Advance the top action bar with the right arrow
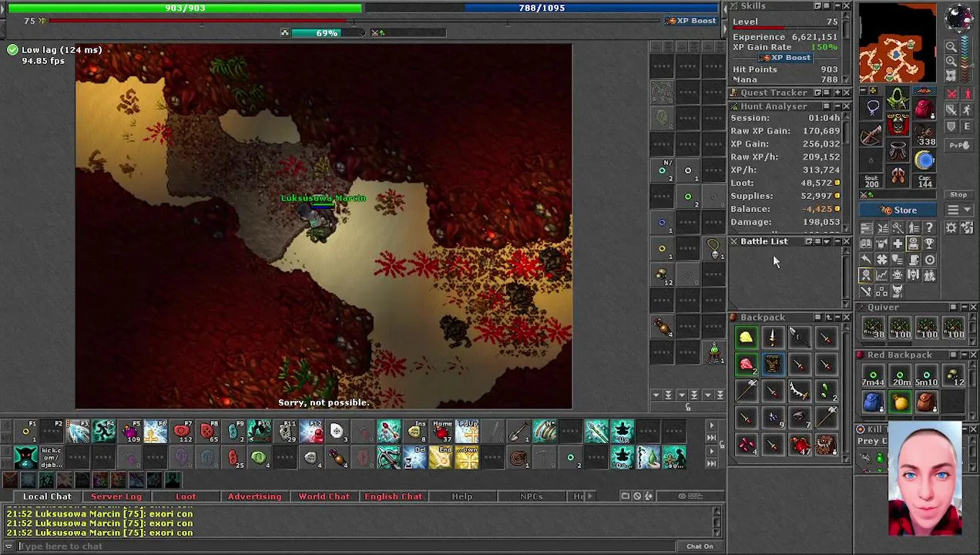 (711, 425)
